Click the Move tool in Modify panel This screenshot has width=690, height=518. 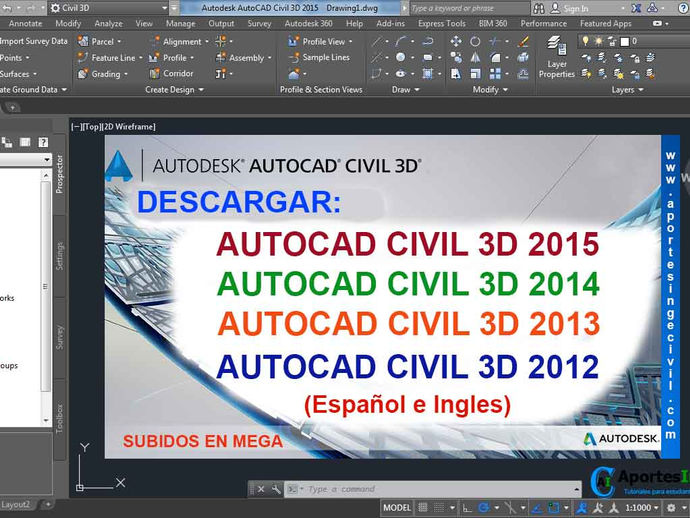456,41
